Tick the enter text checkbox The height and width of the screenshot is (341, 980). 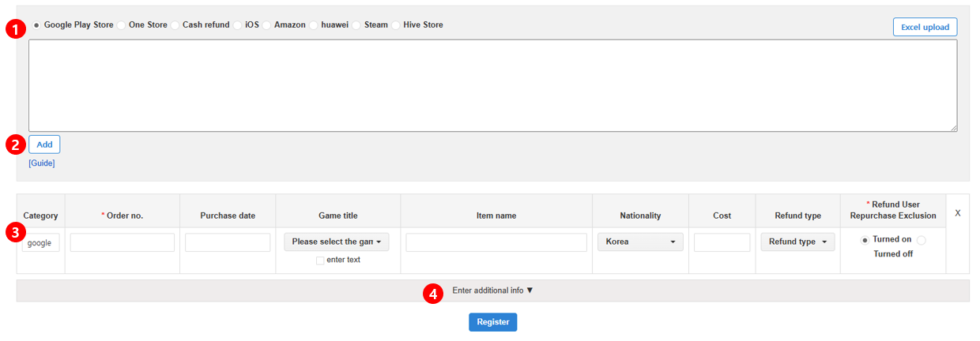(320, 260)
